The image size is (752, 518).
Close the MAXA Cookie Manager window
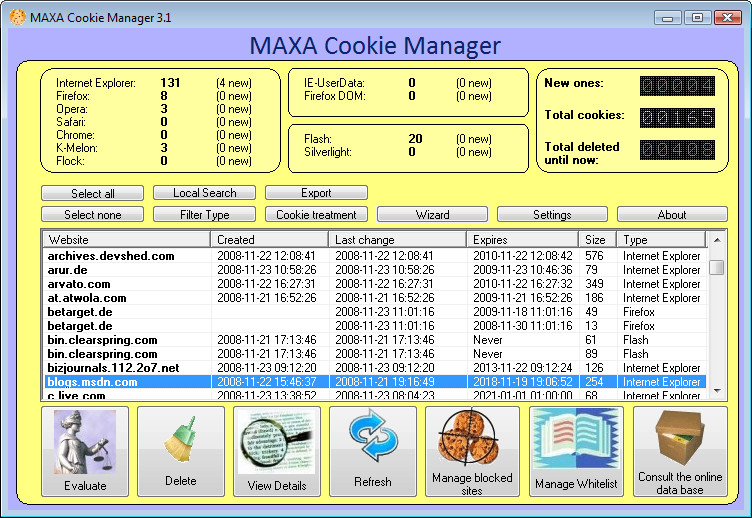click(x=728, y=18)
